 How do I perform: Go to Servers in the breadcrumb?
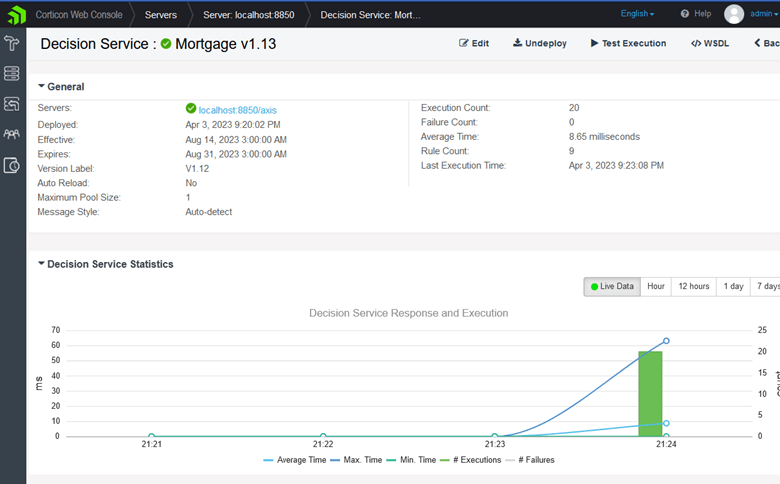pos(160,15)
